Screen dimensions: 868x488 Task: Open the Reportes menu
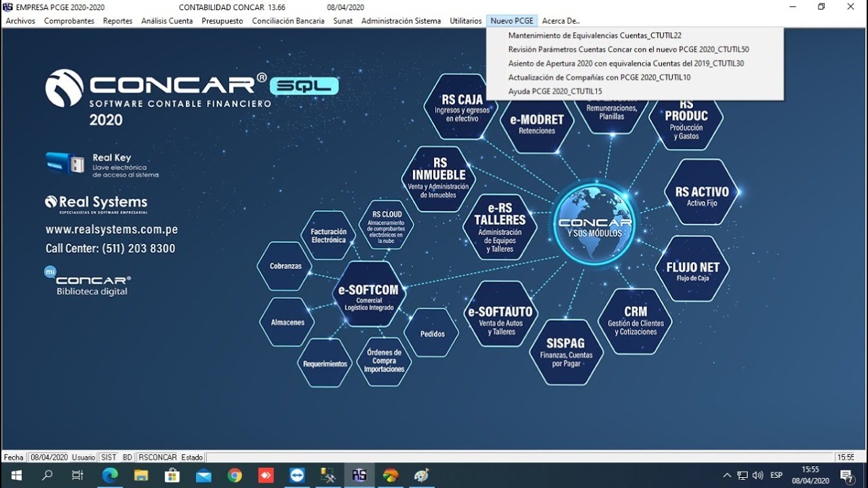pyautogui.click(x=118, y=21)
